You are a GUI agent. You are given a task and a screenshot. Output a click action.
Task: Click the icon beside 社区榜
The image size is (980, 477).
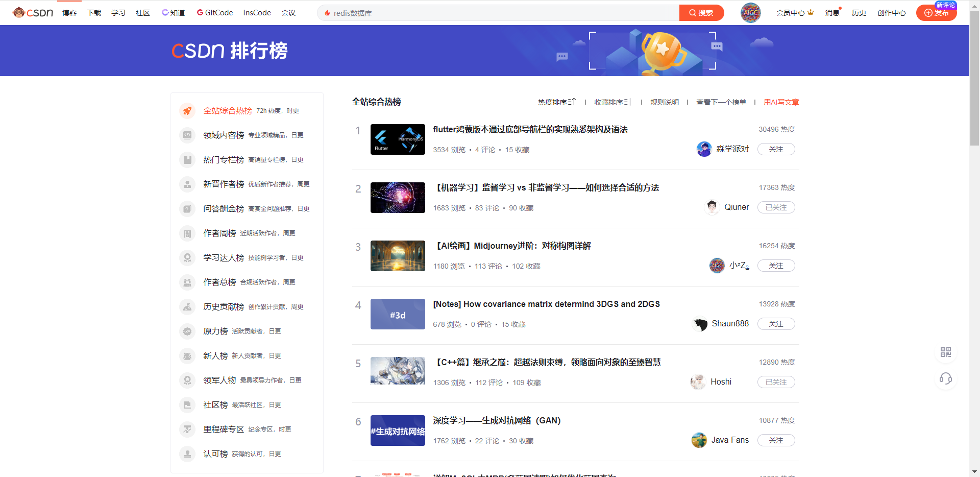tap(187, 404)
